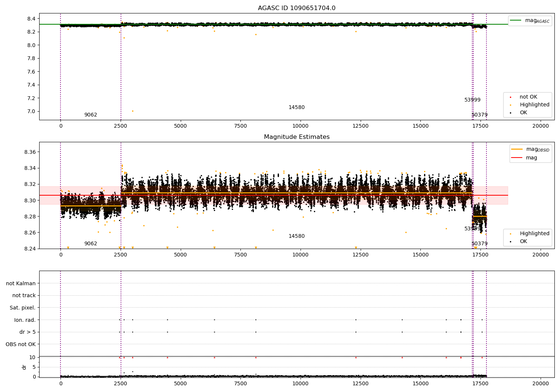Click OBSID label '9062' in Magnitude Estimates plot
560x392 pixels.
tap(91, 243)
